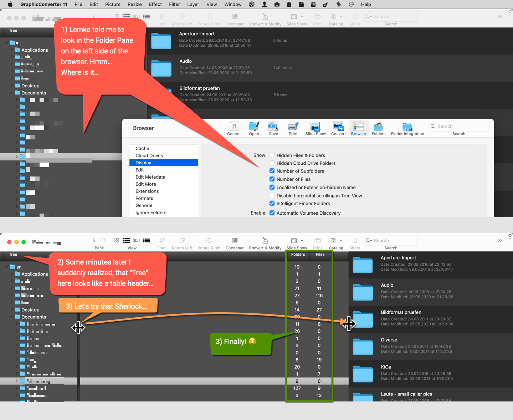Click the person silhouette icon in menu bar

click(x=265, y=4)
